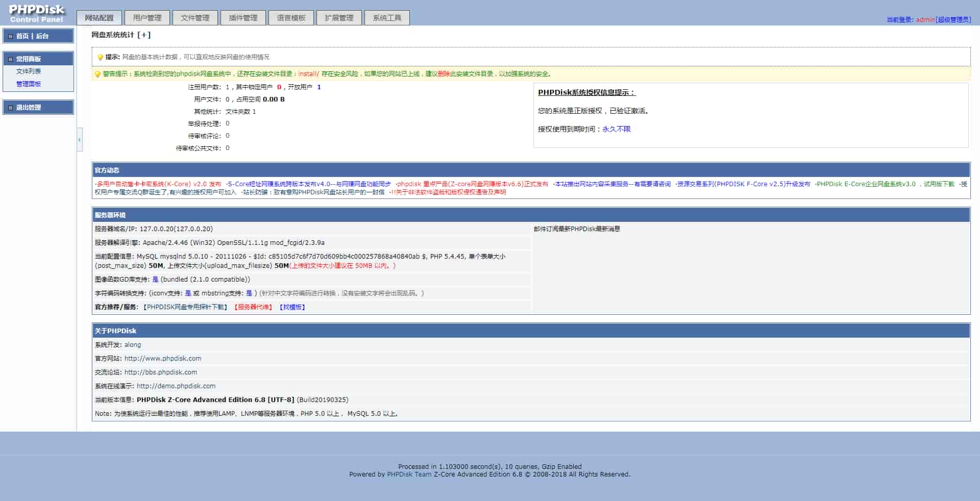Collapse the 常用面板 section box icon

point(10,59)
